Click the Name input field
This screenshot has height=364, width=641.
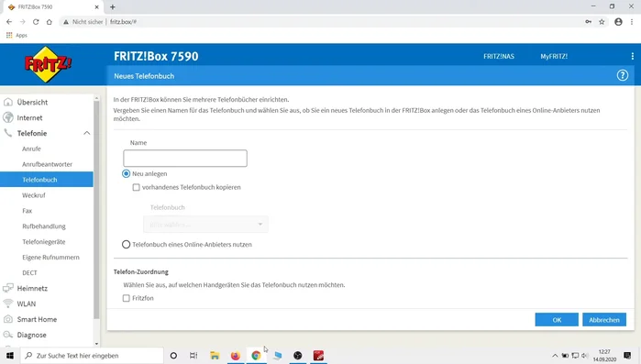coord(185,158)
